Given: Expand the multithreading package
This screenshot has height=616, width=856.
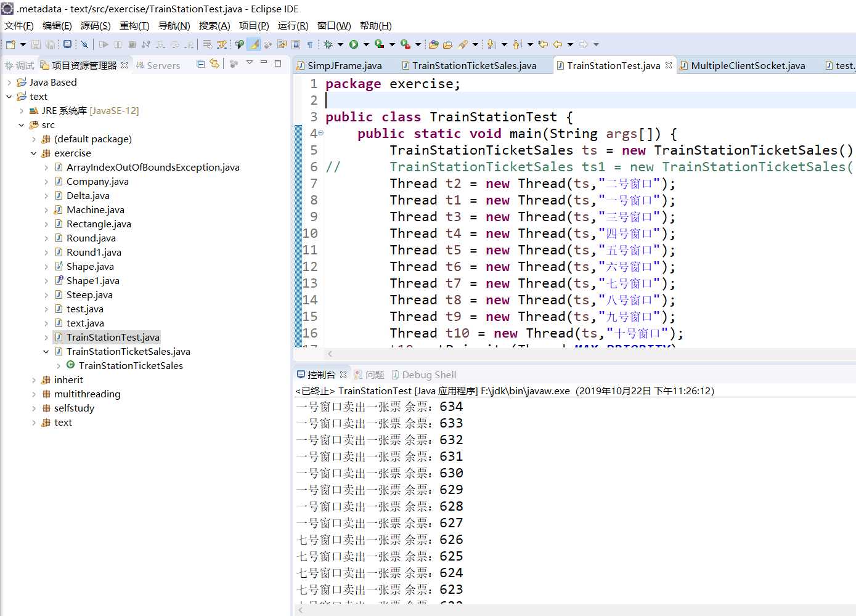Looking at the screenshot, I should pyautogui.click(x=34, y=394).
